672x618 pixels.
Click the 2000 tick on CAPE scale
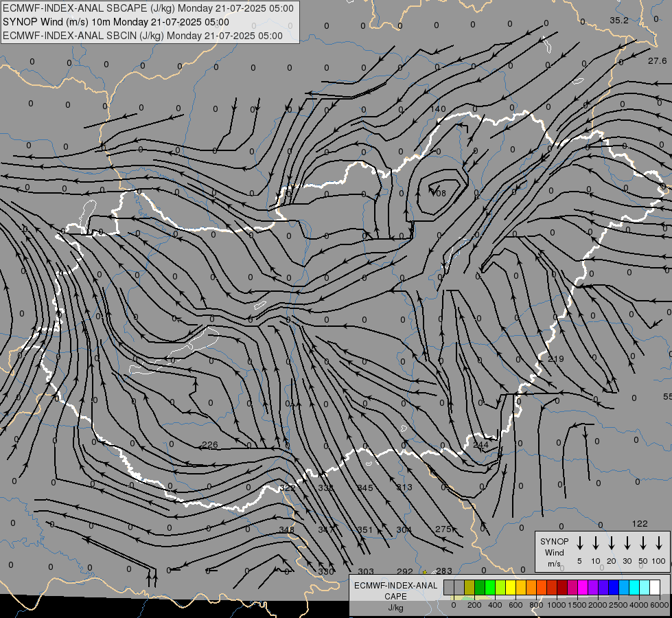coord(598,605)
